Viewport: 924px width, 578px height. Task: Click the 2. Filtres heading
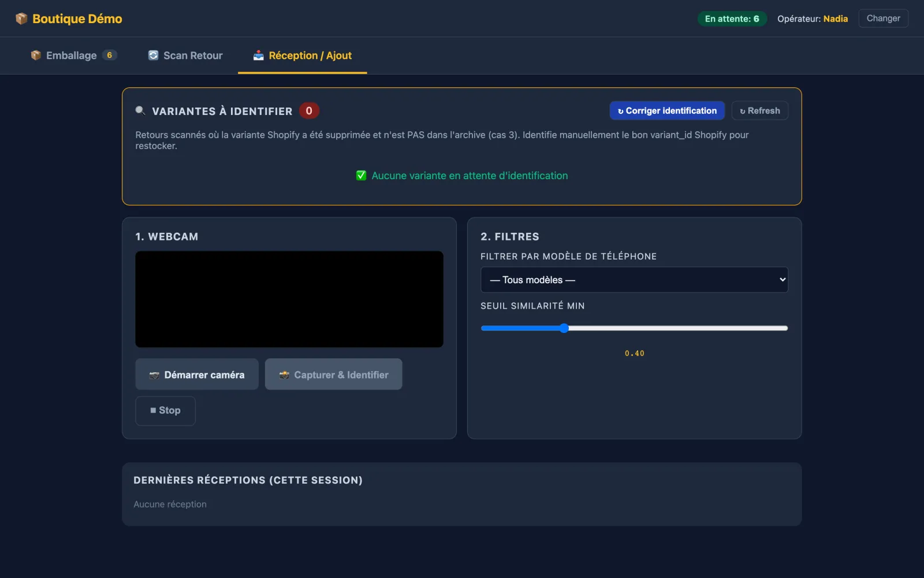[510, 236]
